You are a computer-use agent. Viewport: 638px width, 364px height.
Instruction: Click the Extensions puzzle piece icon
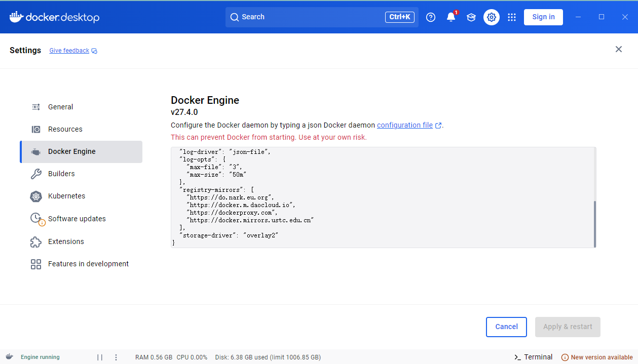coord(36,241)
